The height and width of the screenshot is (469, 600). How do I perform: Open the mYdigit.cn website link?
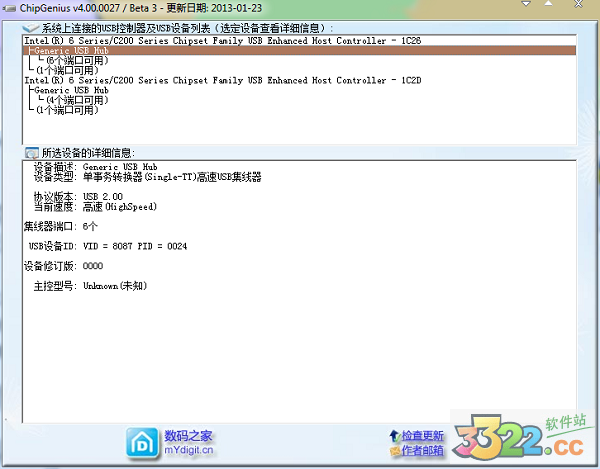(189, 449)
